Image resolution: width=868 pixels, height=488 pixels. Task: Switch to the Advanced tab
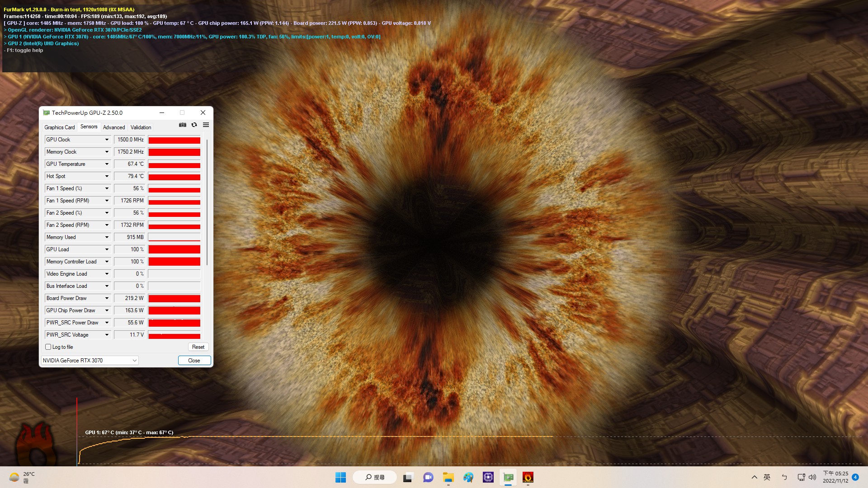[114, 127]
